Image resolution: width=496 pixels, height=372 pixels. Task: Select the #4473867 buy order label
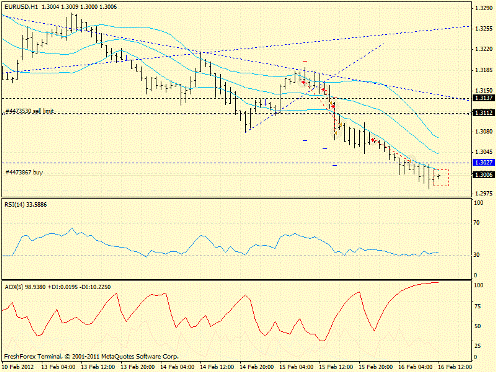[x=24, y=172]
